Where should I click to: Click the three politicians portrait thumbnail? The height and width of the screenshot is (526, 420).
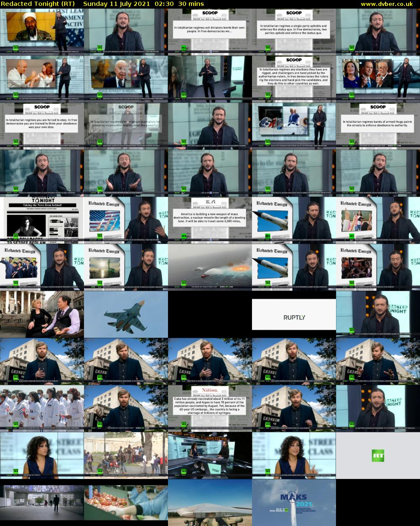378,79
